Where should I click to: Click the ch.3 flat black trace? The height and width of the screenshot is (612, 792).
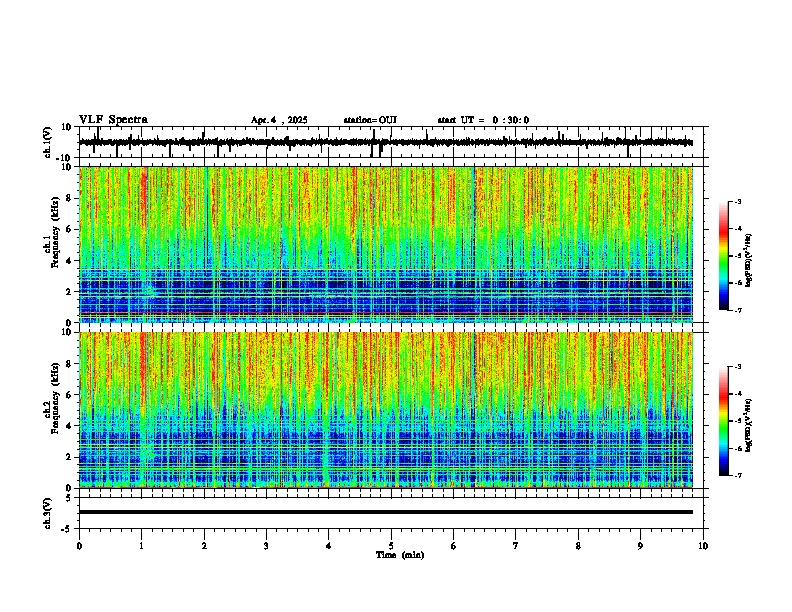(386, 512)
